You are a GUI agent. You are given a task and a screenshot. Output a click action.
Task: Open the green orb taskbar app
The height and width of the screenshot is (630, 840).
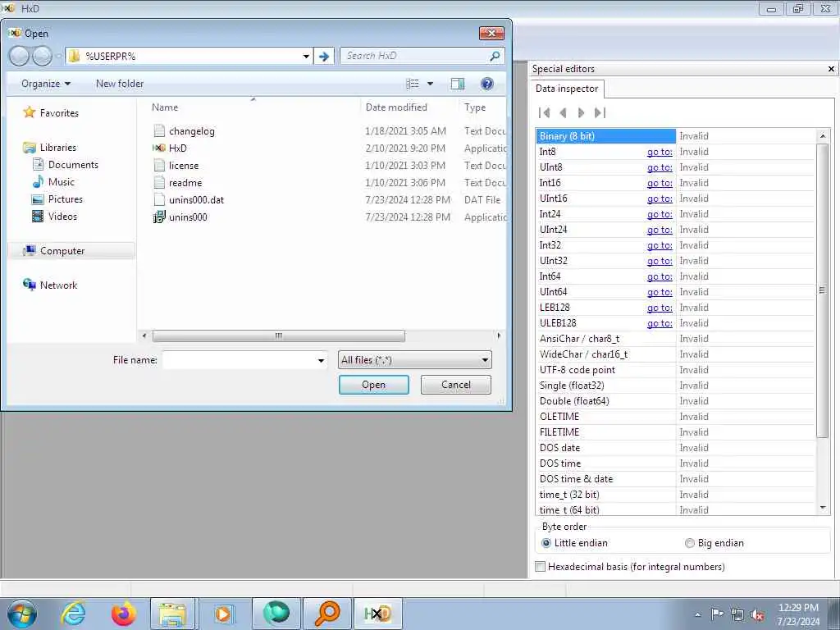click(276, 614)
